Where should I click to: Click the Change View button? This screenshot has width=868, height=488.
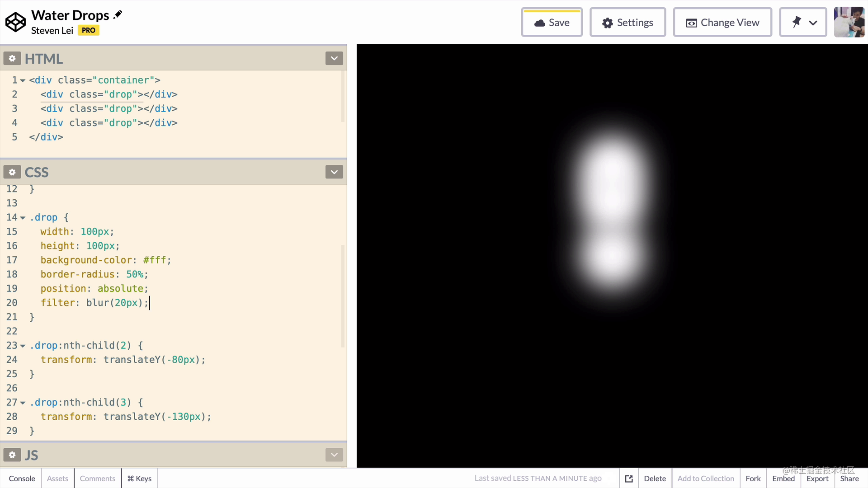pos(722,23)
